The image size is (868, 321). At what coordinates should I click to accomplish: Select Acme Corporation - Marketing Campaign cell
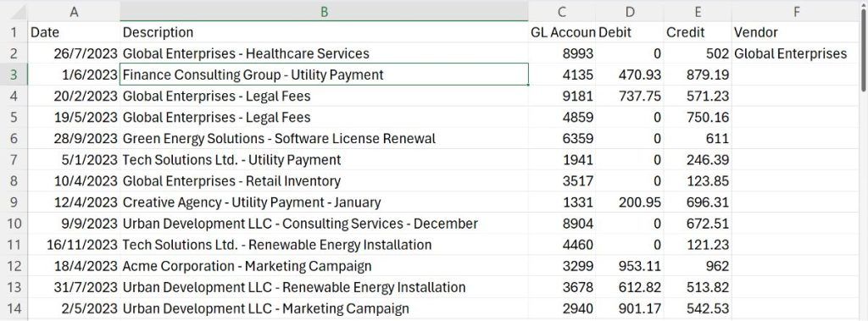pos(324,266)
